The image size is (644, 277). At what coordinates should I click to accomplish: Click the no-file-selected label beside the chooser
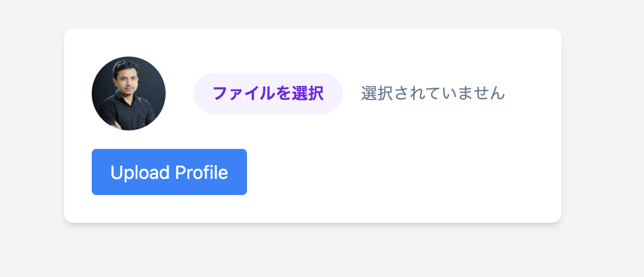coord(433,93)
